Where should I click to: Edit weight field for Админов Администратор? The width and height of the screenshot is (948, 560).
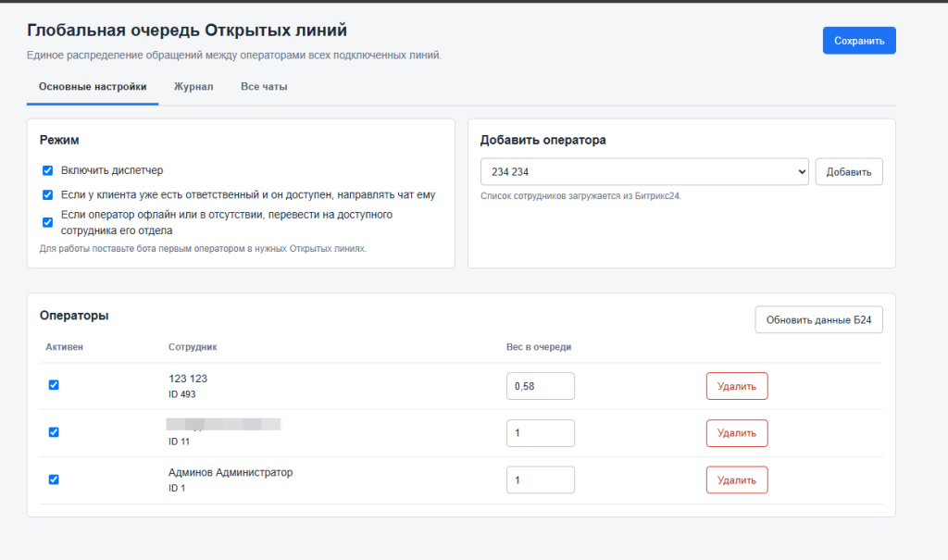[x=541, y=479]
